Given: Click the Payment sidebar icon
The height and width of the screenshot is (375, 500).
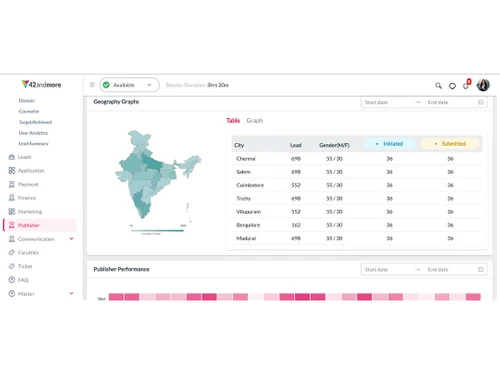Looking at the screenshot, I should [12, 184].
